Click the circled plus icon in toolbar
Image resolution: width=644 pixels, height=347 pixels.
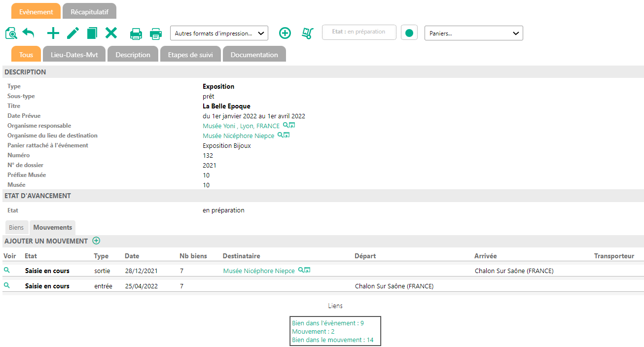pos(285,33)
